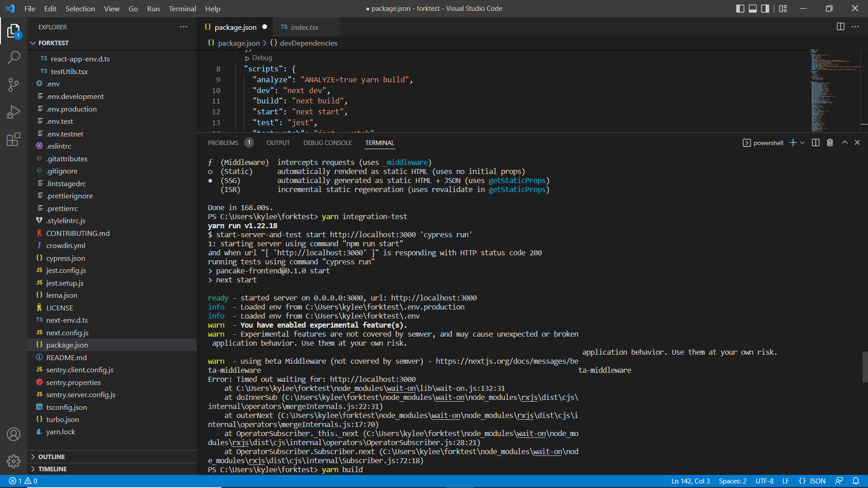Kill the terminal with the trash icon
The height and width of the screenshot is (488, 868).
[830, 142]
